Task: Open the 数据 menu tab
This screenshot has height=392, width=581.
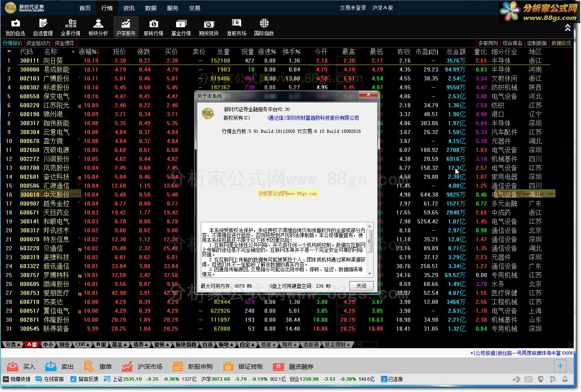Action: 151,8
